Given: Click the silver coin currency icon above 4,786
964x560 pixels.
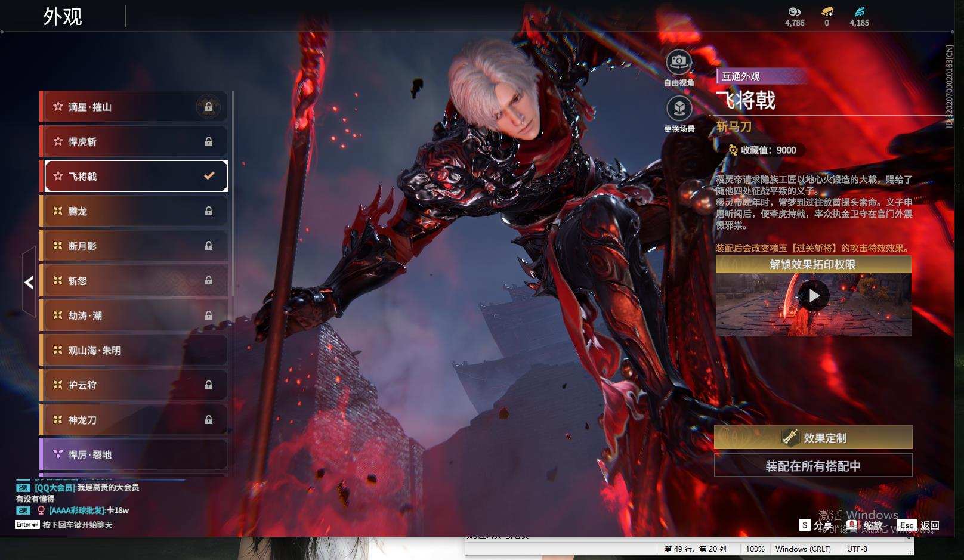Looking at the screenshot, I should point(794,11).
